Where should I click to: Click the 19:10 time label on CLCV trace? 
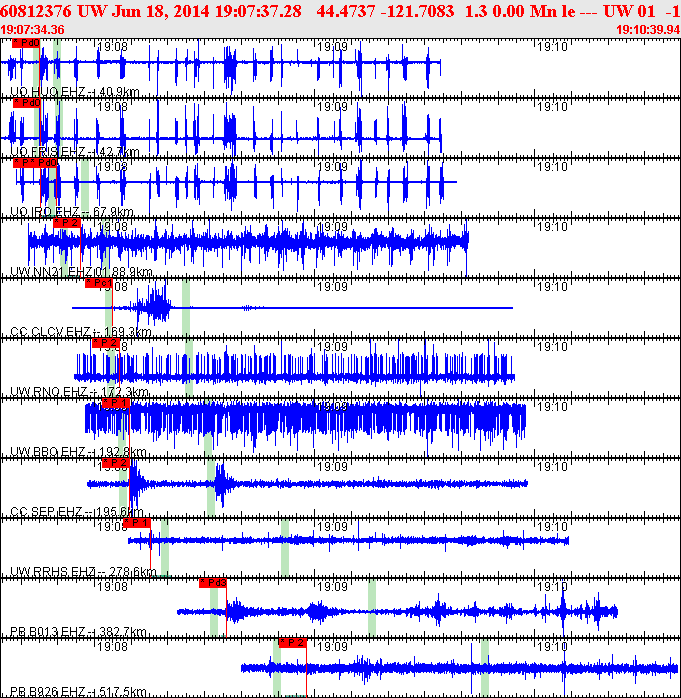point(552,287)
